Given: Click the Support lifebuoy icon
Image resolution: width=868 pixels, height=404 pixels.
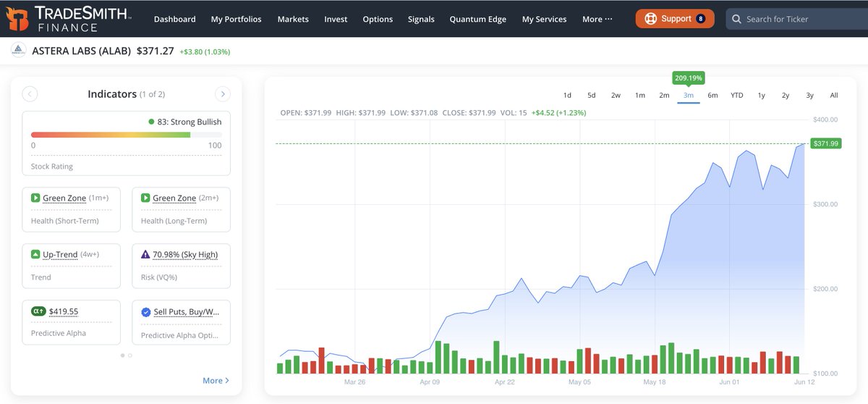Looking at the screenshot, I should pyautogui.click(x=651, y=19).
